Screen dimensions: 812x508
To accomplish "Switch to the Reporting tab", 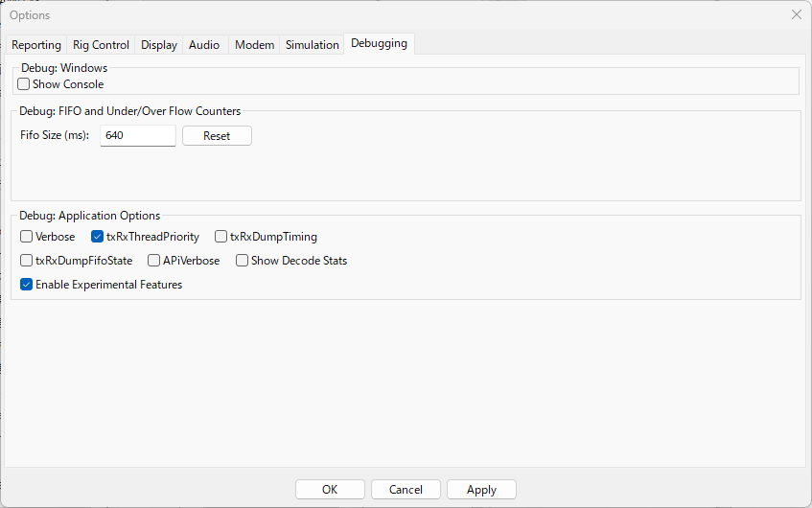I will [x=36, y=45].
